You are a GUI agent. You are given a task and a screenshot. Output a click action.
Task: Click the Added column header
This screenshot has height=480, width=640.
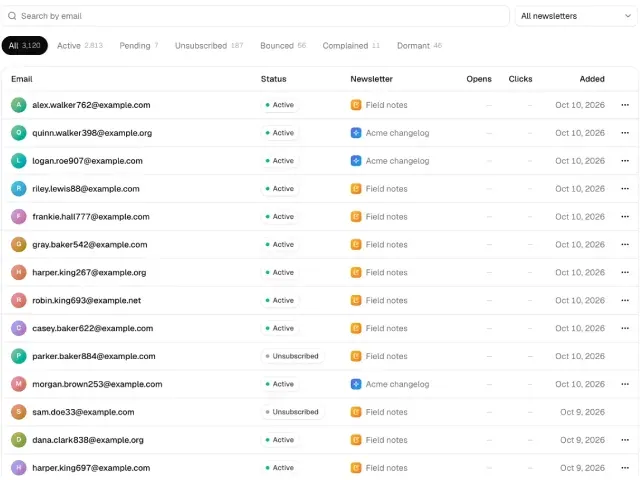pos(592,79)
